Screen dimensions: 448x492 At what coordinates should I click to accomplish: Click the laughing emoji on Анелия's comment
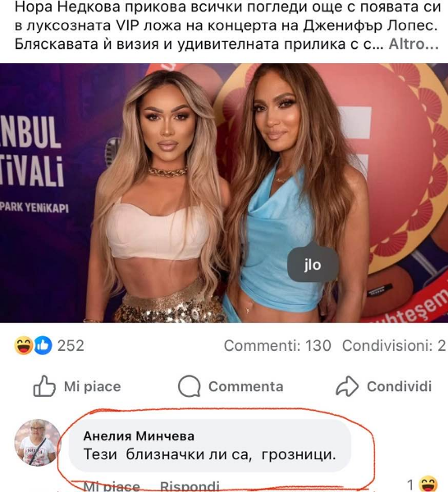pyautogui.click(x=428, y=485)
